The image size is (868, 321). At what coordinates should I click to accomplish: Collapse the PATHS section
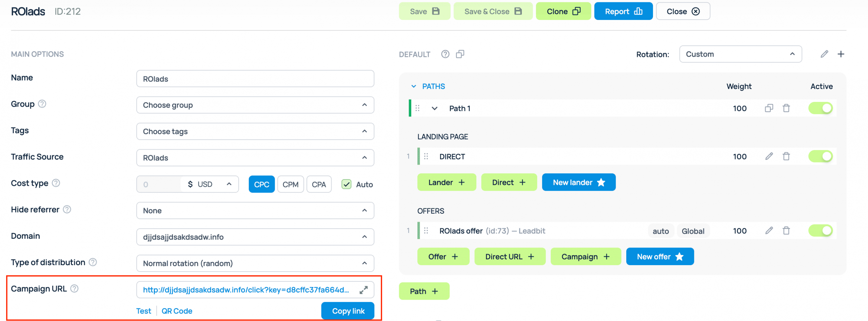(414, 87)
